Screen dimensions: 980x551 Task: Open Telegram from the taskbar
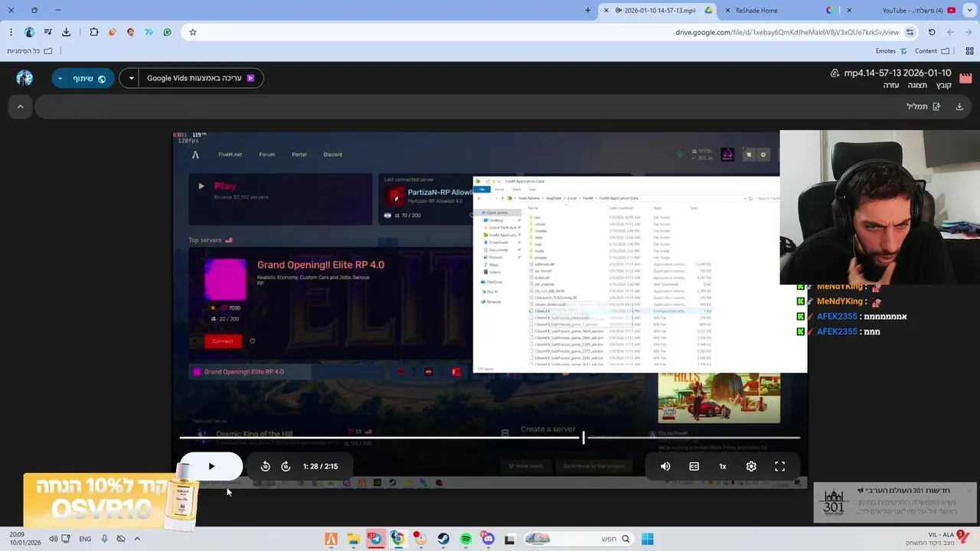point(375,539)
